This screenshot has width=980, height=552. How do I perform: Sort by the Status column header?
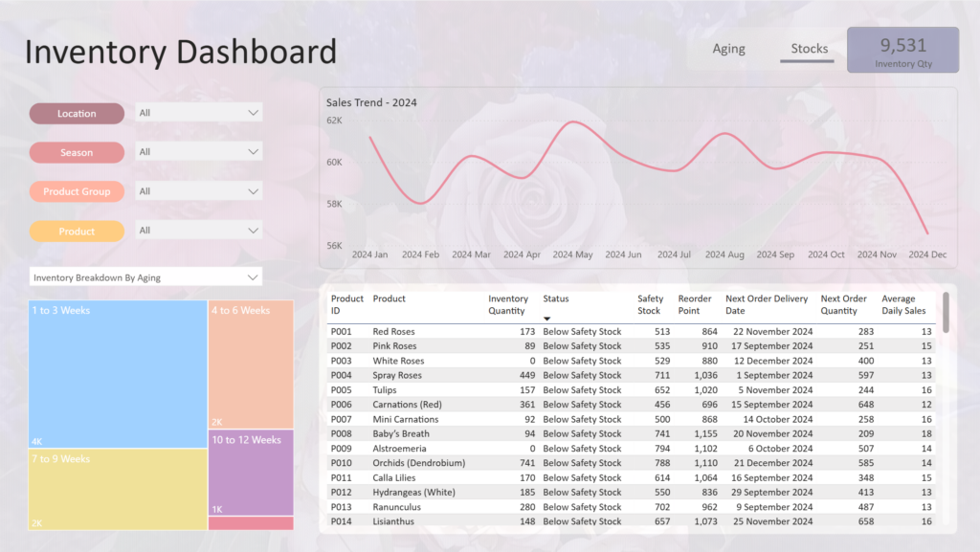point(556,299)
